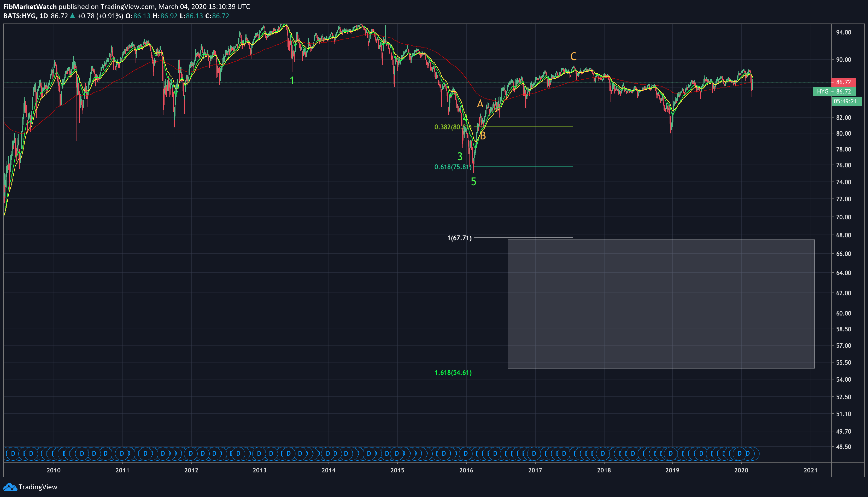Click the 2013 label on the time axis
The width and height of the screenshot is (868, 497).
[x=259, y=470]
